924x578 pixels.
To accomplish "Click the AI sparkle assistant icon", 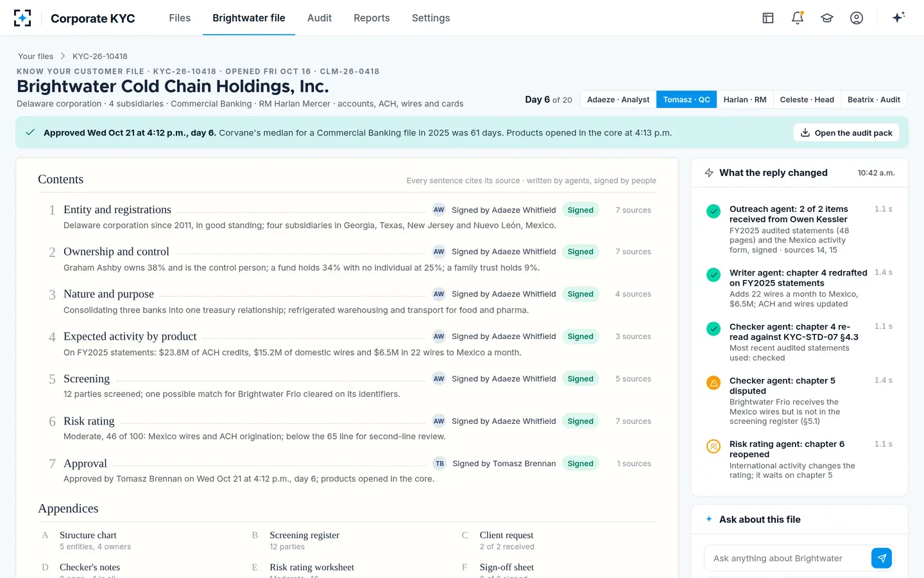I will click(898, 17).
